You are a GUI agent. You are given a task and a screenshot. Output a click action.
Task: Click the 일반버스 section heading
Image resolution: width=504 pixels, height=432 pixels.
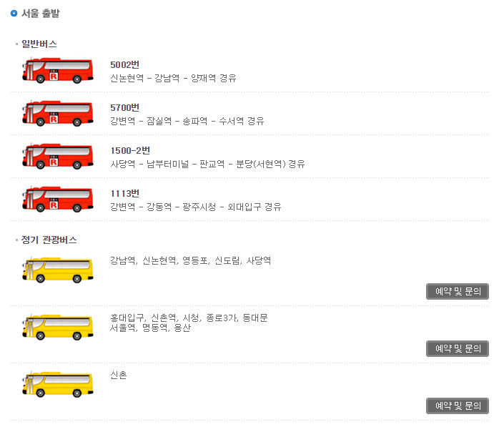tap(39, 44)
